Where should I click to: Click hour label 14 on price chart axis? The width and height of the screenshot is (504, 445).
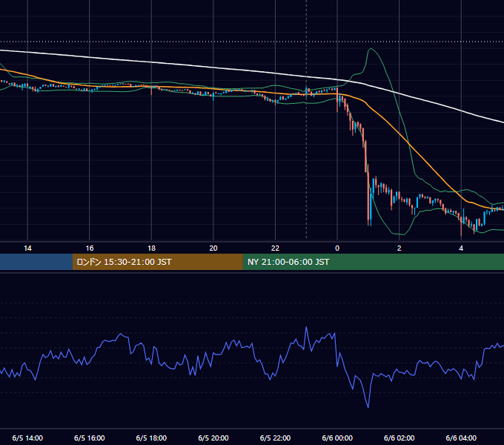pyautogui.click(x=27, y=248)
